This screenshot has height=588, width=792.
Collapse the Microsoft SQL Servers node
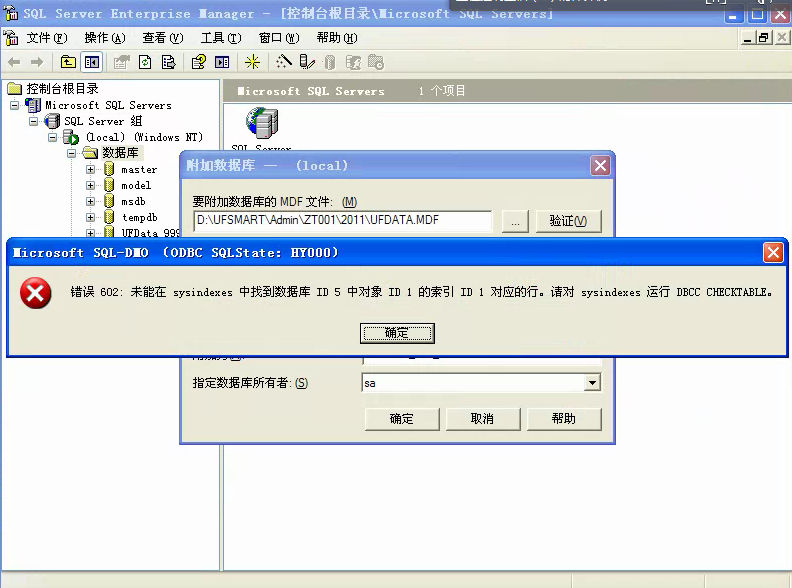(15, 106)
